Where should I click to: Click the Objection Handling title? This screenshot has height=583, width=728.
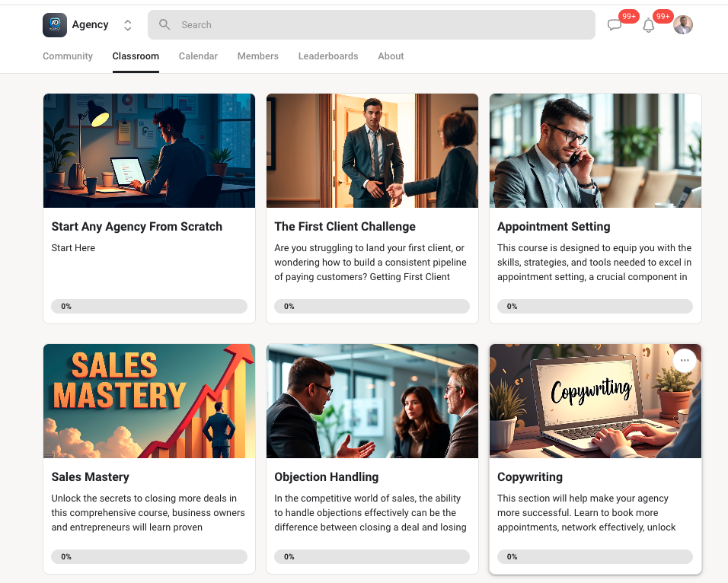[327, 476]
